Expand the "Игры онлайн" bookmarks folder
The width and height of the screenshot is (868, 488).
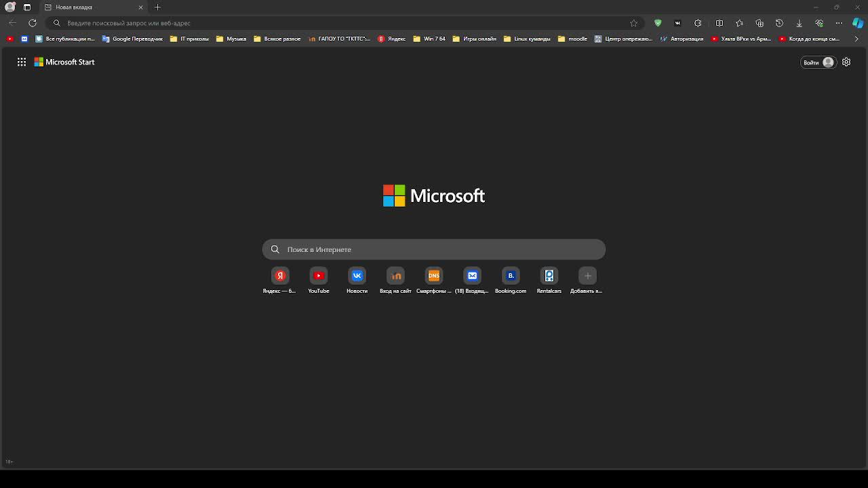[474, 39]
